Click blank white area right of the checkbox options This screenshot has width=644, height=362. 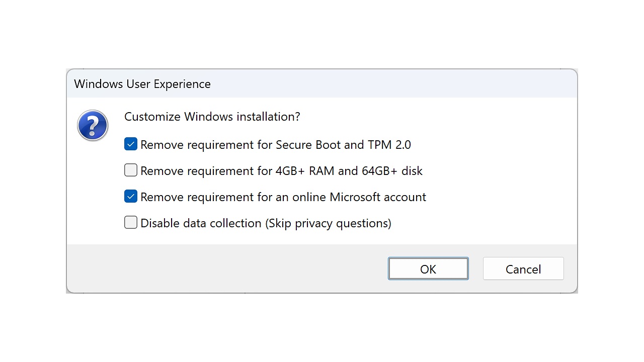[503, 184]
